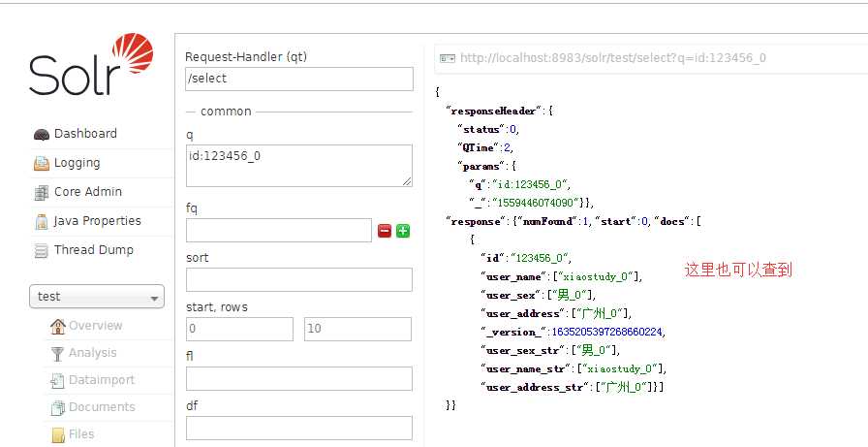Click the "user_address" line

click(556, 313)
